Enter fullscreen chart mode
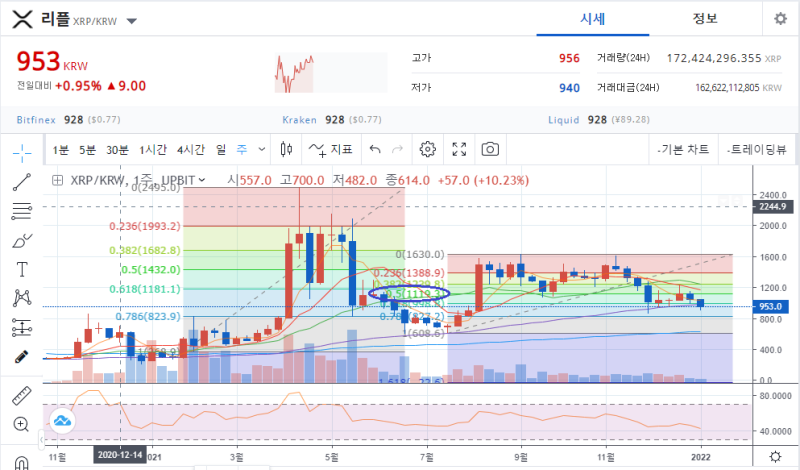Image resolution: width=800 pixels, height=470 pixels. 459,150
